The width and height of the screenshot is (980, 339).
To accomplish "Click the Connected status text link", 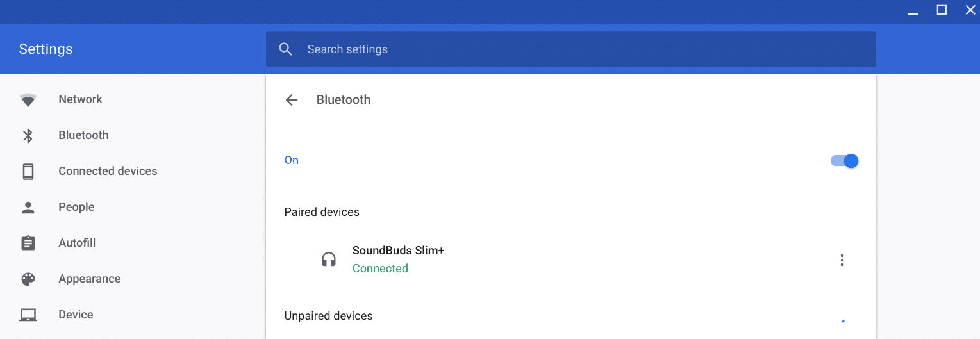I will pyautogui.click(x=380, y=269).
